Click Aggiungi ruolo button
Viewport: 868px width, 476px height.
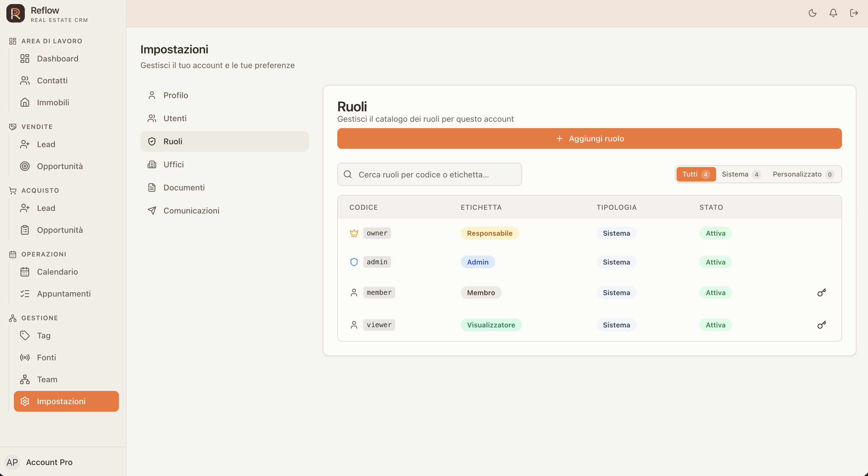click(589, 138)
